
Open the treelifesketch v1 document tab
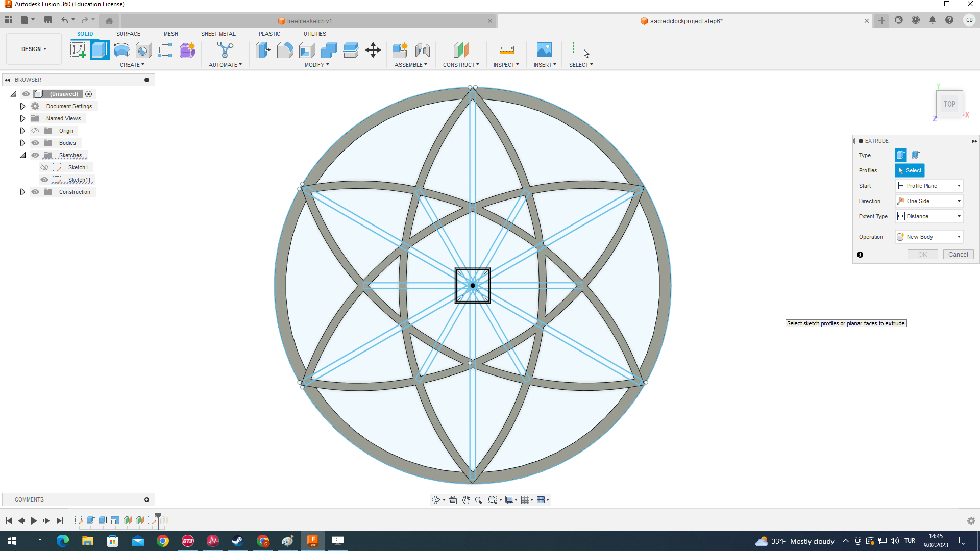point(309,21)
